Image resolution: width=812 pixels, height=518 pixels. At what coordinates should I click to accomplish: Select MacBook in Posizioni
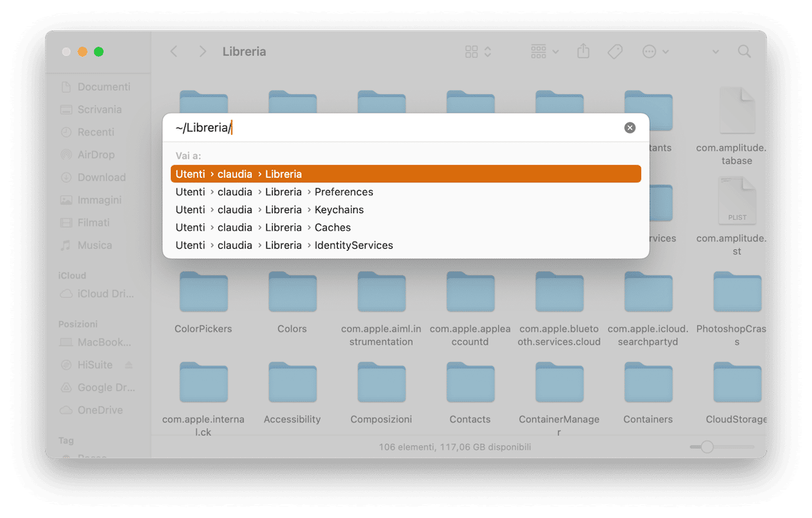(x=95, y=342)
